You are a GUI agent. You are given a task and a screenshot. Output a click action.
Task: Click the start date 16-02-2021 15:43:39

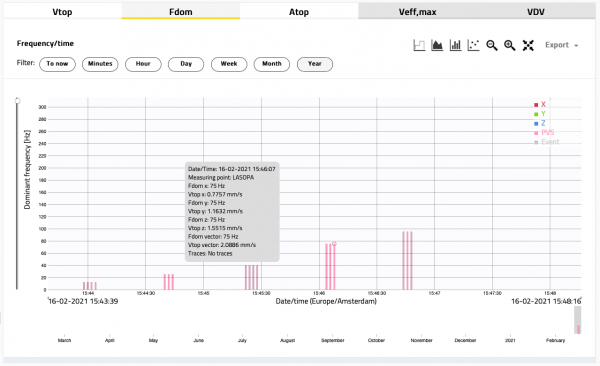pos(83,301)
